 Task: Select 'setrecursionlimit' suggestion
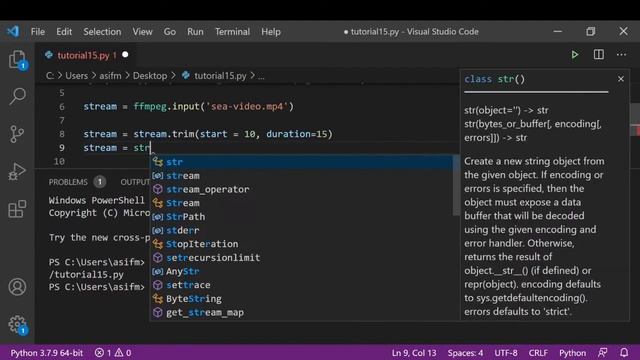[301, 258]
